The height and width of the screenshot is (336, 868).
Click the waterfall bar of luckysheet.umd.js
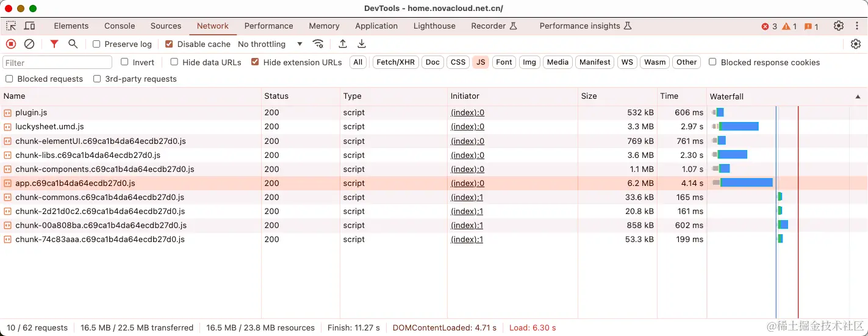736,127
